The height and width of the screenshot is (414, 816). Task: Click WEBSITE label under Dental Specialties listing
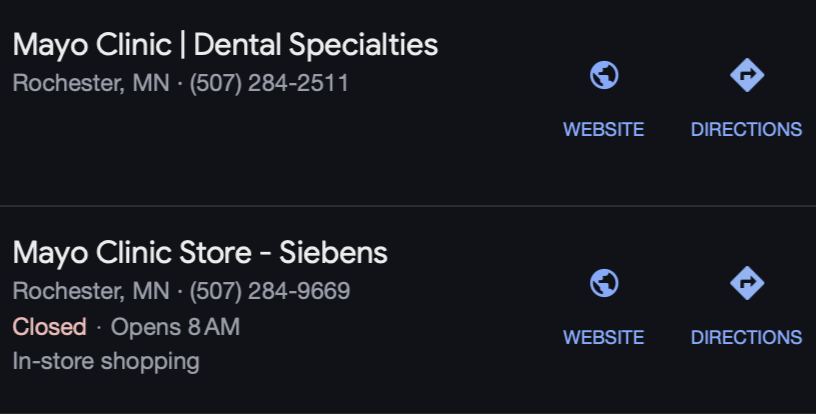[604, 130]
